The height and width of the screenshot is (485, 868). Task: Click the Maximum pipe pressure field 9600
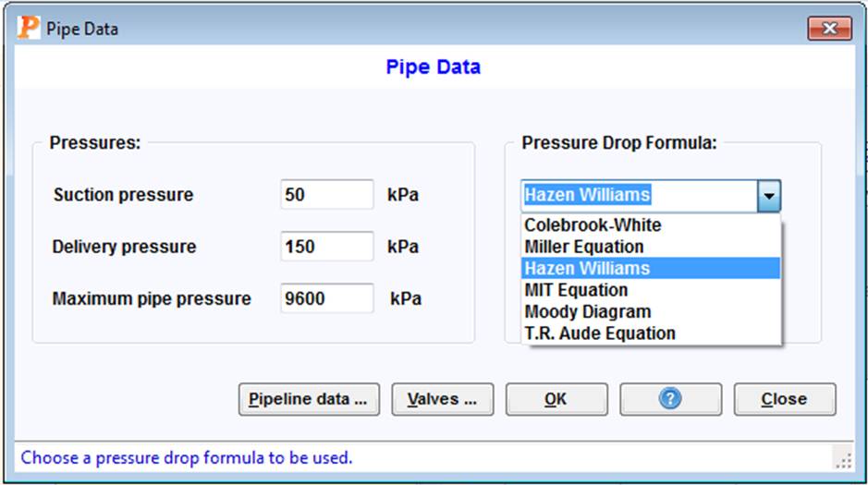click(326, 298)
